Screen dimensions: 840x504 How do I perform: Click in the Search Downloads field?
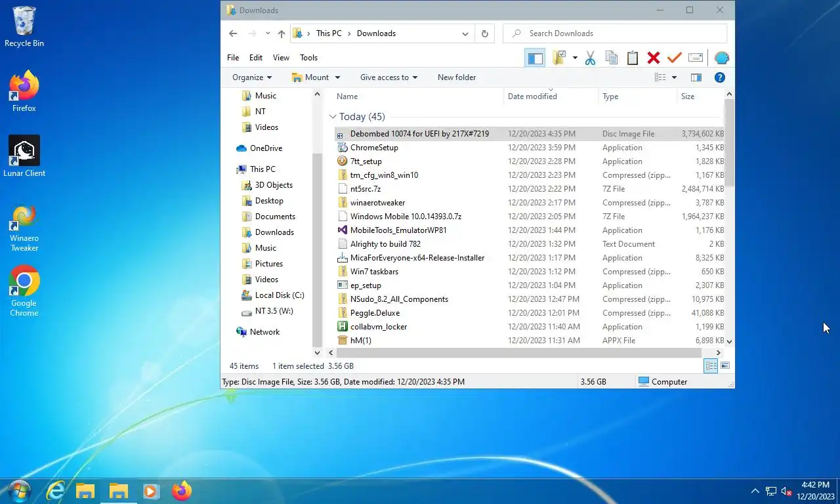(615, 33)
